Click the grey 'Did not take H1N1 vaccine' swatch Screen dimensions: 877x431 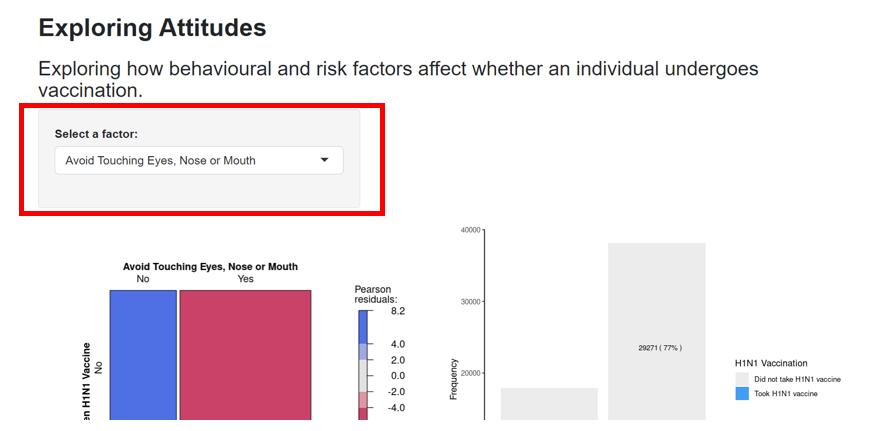pyautogui.click(x=742, y=379)
